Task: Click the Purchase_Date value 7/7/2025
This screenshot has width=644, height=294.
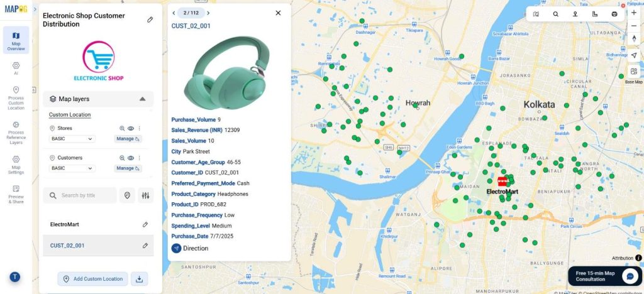Action: 222,236
